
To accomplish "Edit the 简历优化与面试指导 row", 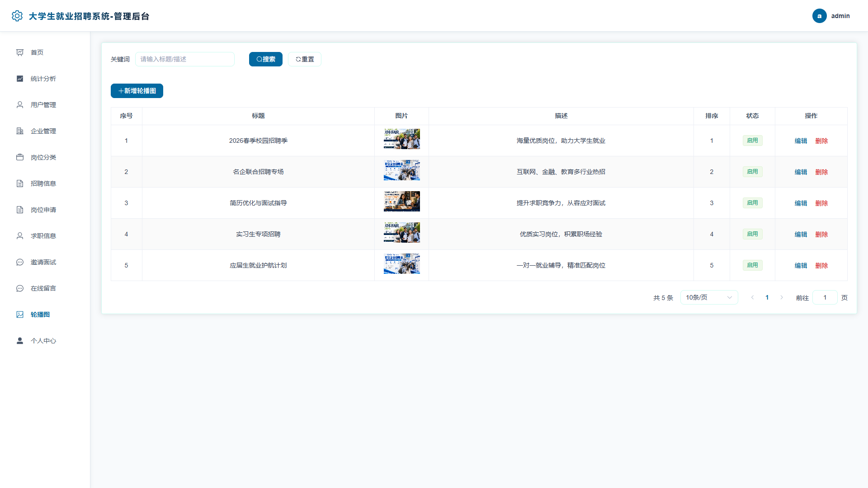I will pyautogui.click(x=801, y=203).
